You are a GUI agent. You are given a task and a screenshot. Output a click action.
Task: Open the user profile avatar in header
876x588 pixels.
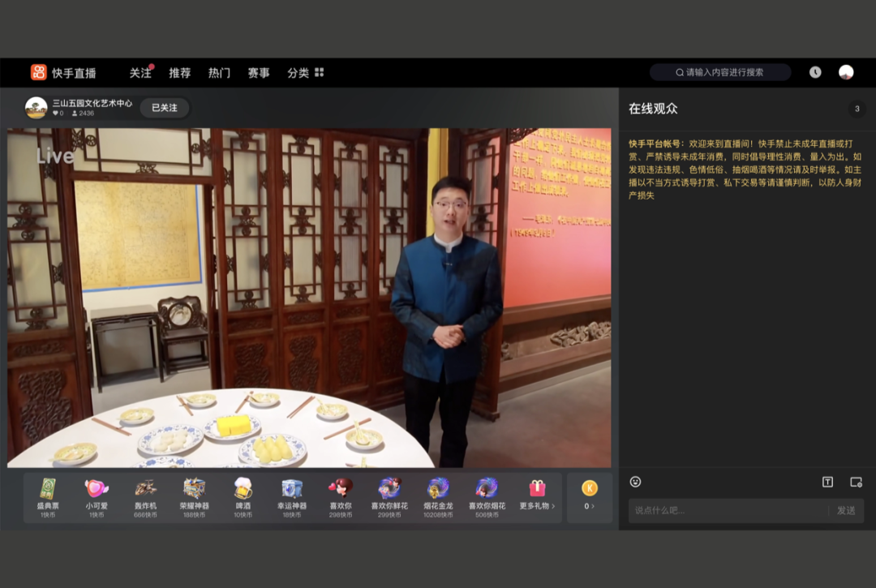click(x=846, y=72)
